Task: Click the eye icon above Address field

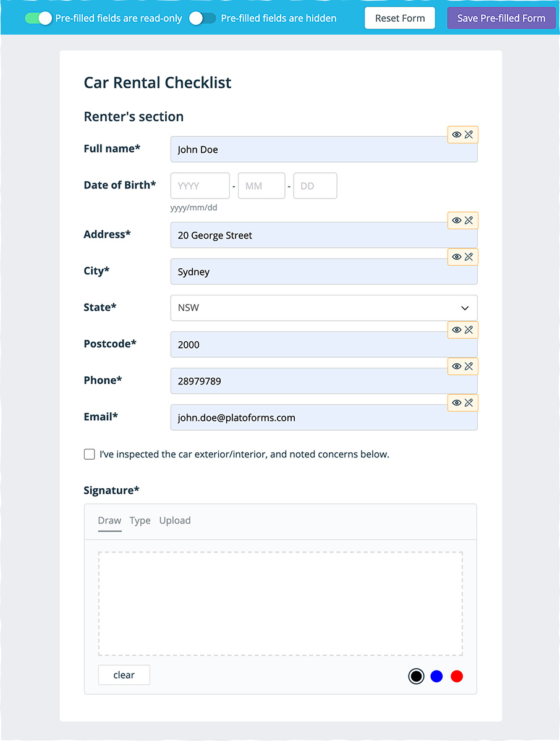Action: [x=457, y=221]
